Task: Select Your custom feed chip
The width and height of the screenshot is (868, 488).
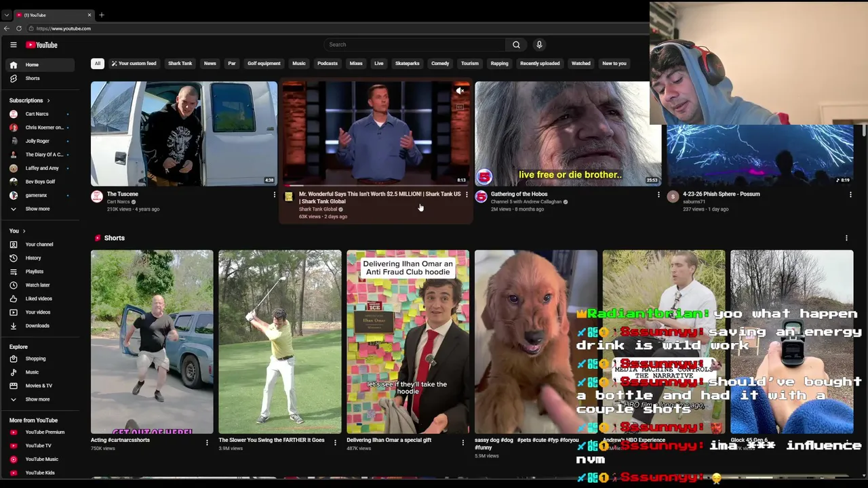Action: point(134,64)
